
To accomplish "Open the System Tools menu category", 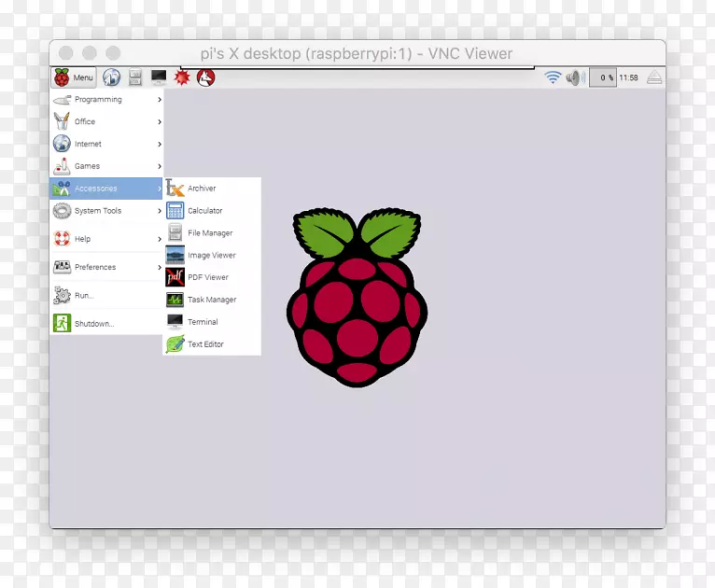I will (x=106, y=211).
